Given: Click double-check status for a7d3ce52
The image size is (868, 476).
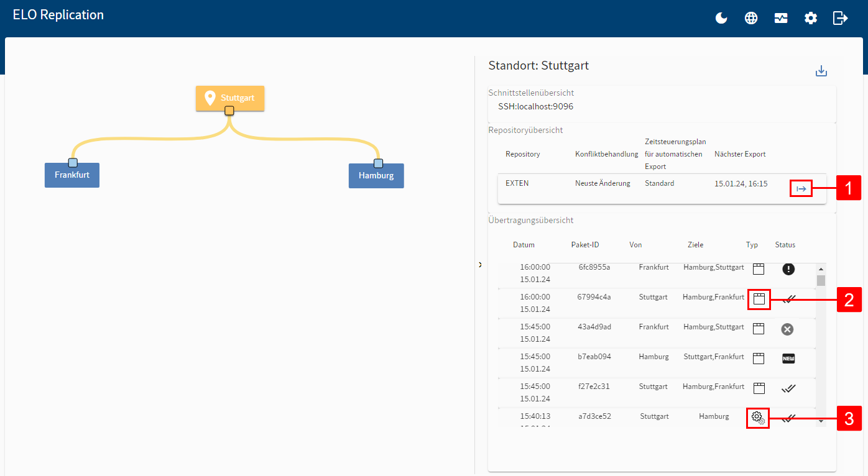Looking at the screenshot, I should click(788, 418).
